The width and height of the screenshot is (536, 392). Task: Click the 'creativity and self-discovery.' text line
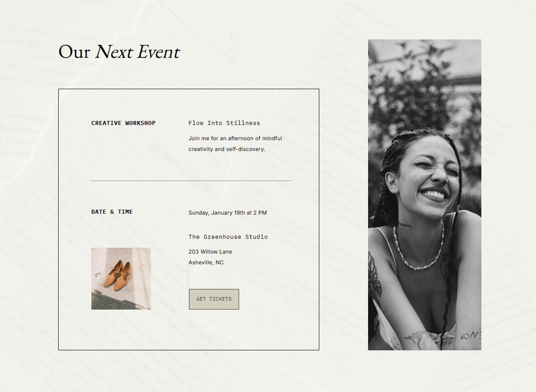pyautogui.click(x=227, y=150)
